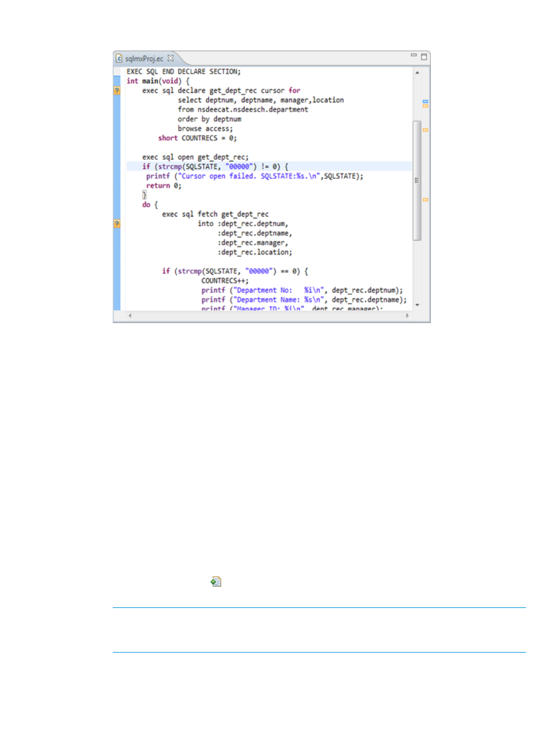560x746 pixels.
Task: Click warning marker beside declare cursor line
Action: (117, 90)
